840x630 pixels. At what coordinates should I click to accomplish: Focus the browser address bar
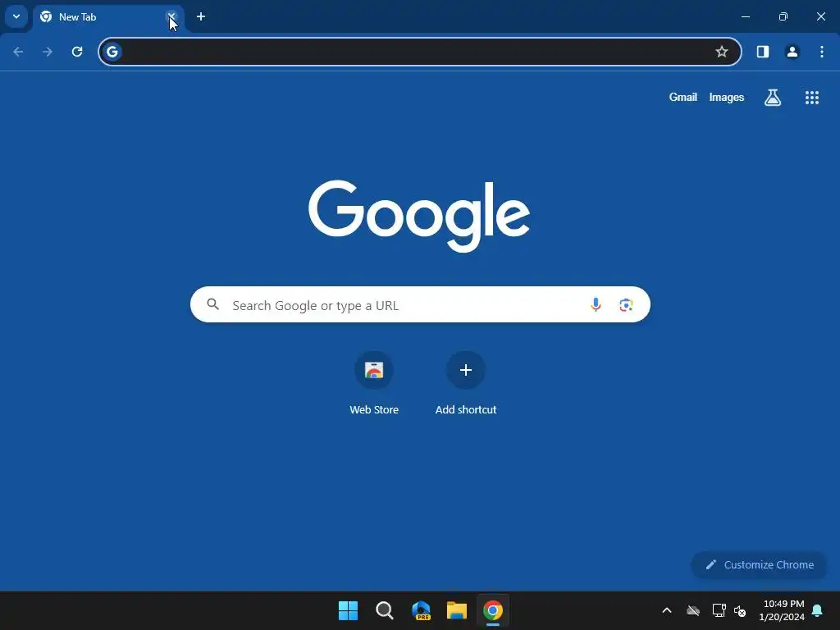click(419, 52)
